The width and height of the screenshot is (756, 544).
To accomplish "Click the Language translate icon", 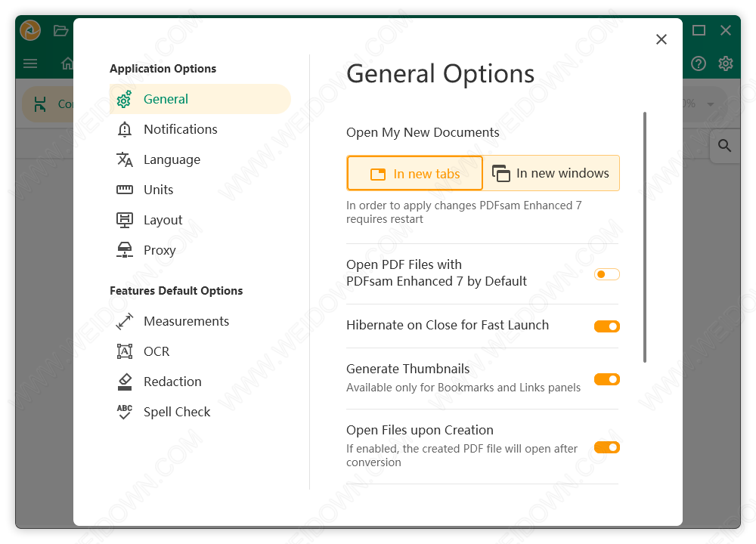I will coord(125,159).
